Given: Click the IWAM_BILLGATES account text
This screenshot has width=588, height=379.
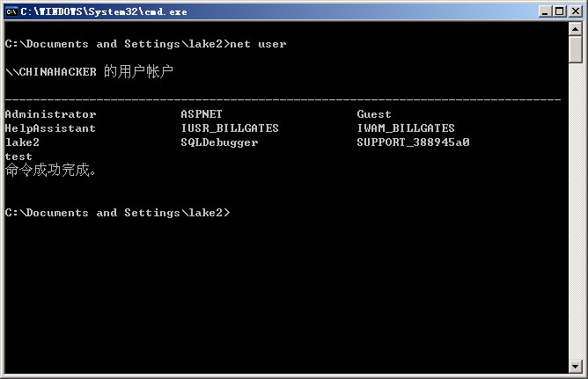Looking at the screenshot, I should 406,128.
